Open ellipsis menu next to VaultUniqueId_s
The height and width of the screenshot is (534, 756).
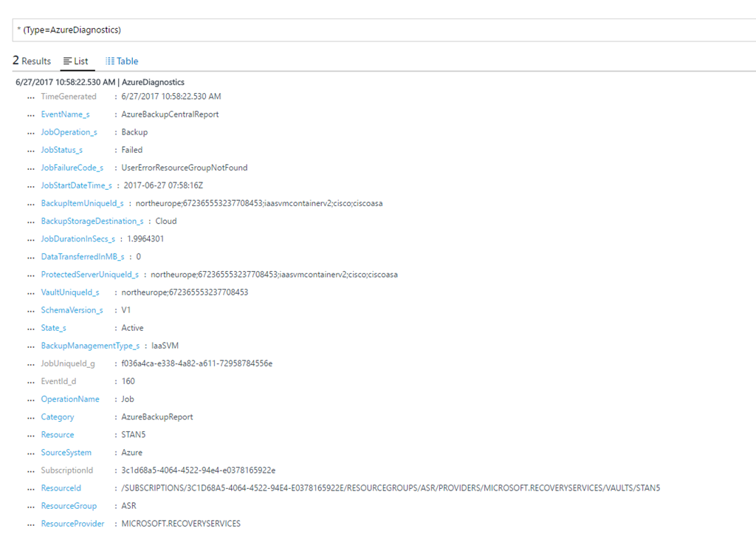click(30, 292)
